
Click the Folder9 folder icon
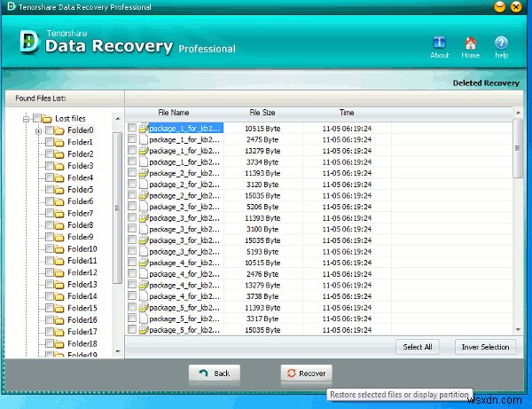click(59, 237)
